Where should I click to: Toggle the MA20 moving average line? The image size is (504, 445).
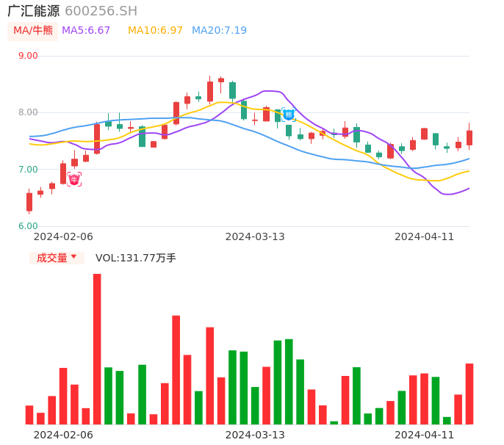pos(219,31)
